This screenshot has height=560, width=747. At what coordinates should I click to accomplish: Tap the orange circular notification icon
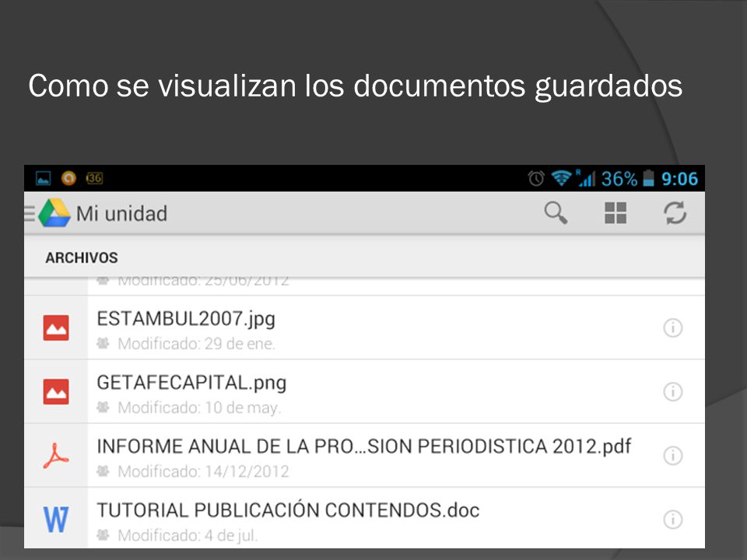point(68,178)
